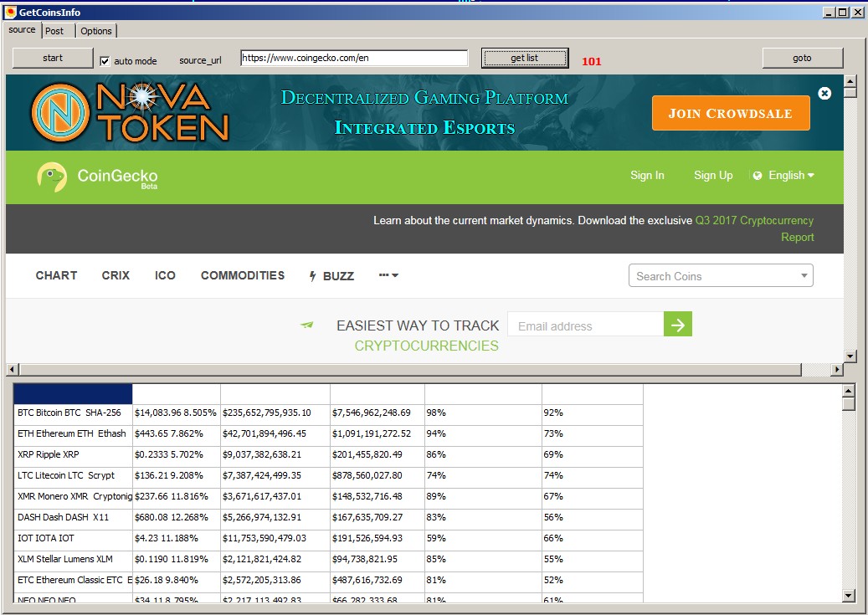Click the CoinGecko gecko logo
Image resolution: width=868 pixels, height=615 pixels.
click(x=52, y=177)
